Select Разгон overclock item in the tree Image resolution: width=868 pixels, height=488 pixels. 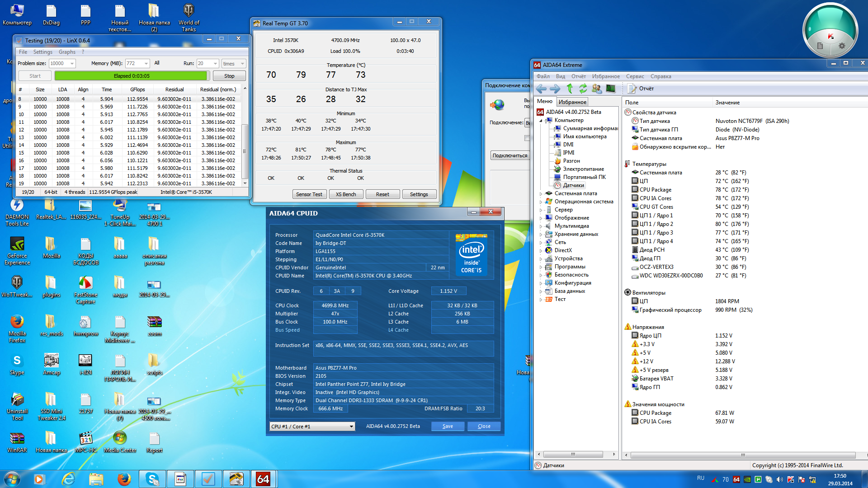pyautogui.click(x=571, y=161)
